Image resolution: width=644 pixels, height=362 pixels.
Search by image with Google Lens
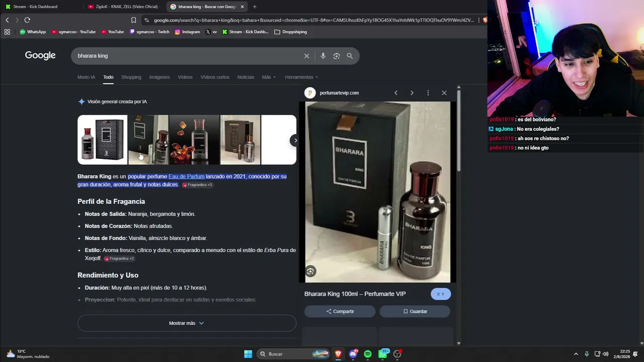click(337, 56)
